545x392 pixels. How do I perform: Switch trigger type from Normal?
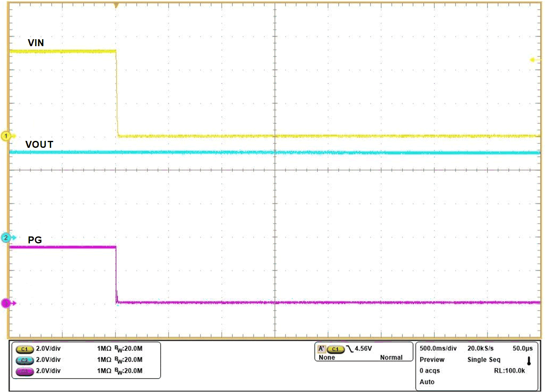point(392,357)
